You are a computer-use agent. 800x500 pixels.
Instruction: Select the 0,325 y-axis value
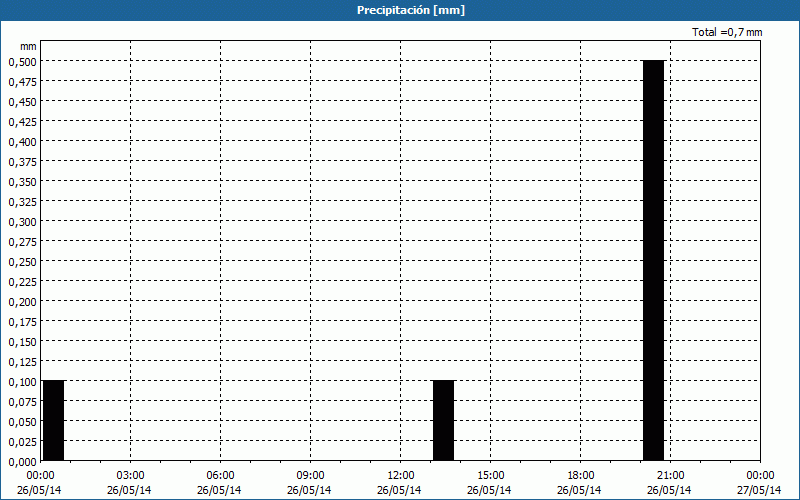click(x=22, y=202)
